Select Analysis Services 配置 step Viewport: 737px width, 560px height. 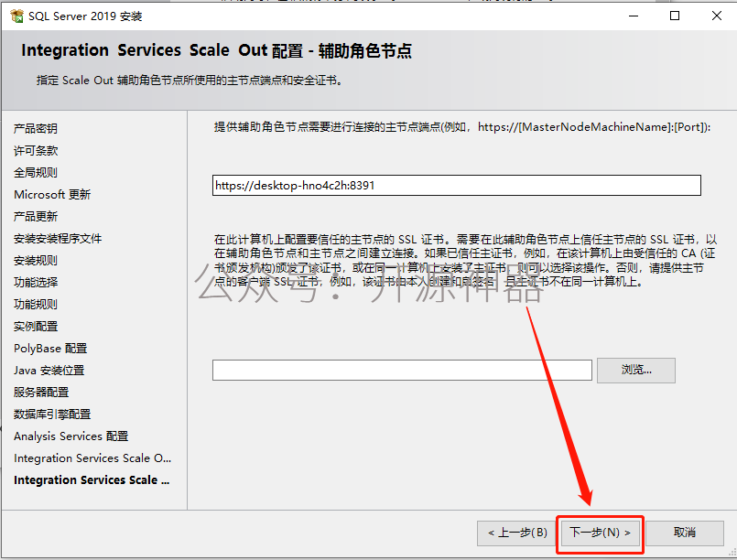click(x=71, y=436)
